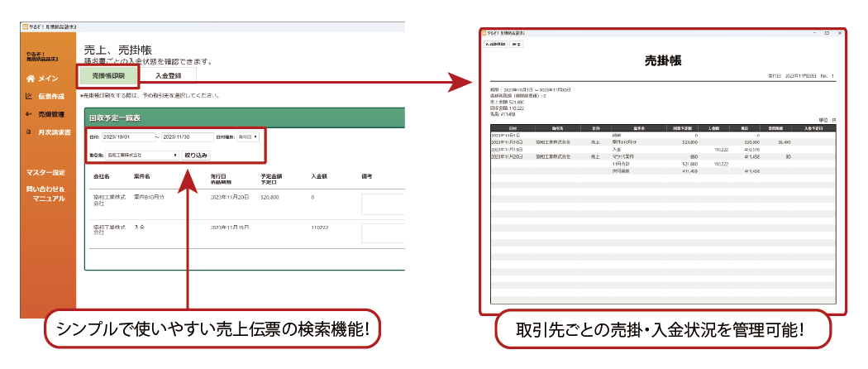Click the date 2023年11月20日 in the list
Image resolution: width=868 pixels, height=369 pixels.
230,197
